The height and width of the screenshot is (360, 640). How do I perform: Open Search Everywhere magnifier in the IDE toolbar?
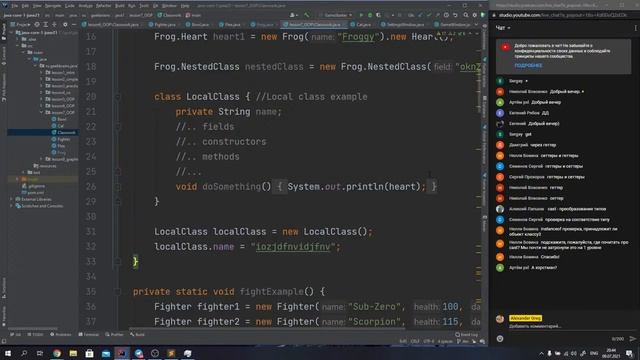tap(466, 15)
